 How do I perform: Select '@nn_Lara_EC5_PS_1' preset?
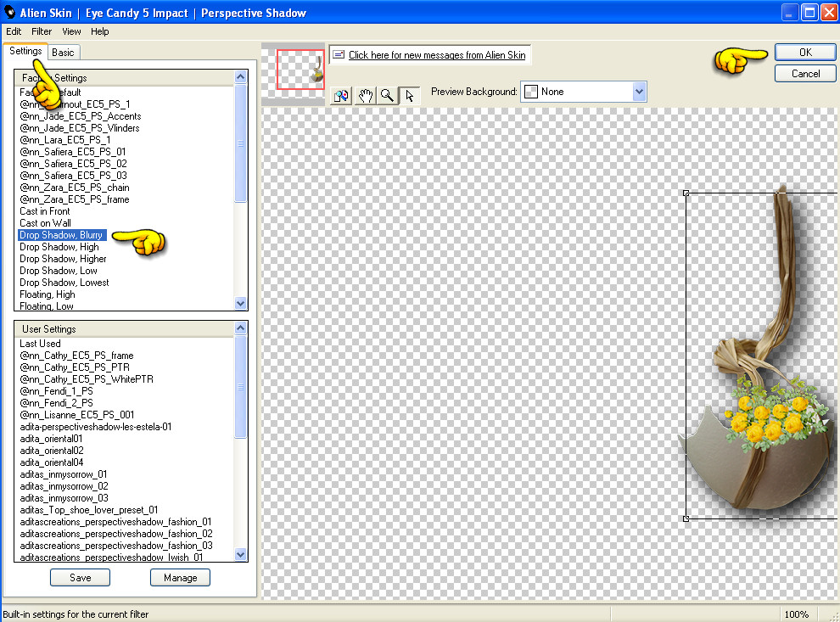(64, 140)
